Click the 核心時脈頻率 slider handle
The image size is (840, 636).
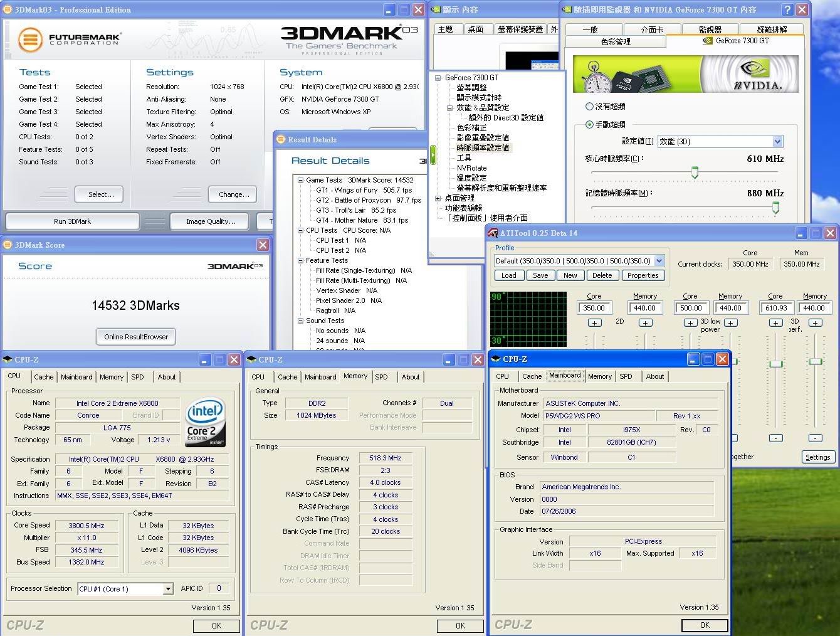[x=695, y=172]
